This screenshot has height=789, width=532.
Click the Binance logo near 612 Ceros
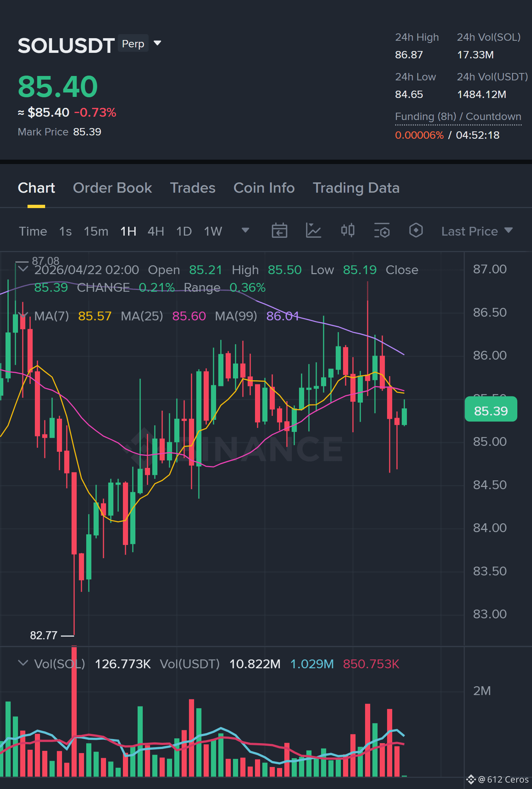pos(471,779)
